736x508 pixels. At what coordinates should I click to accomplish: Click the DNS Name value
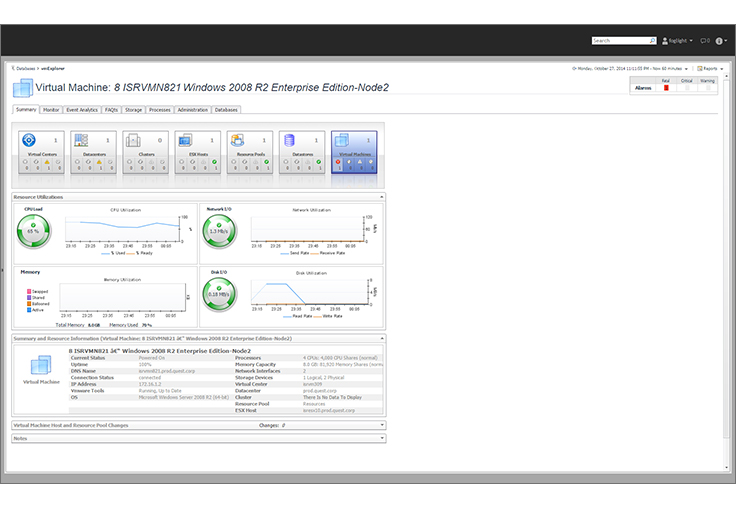pyautogui.click(x=167, y=371)
